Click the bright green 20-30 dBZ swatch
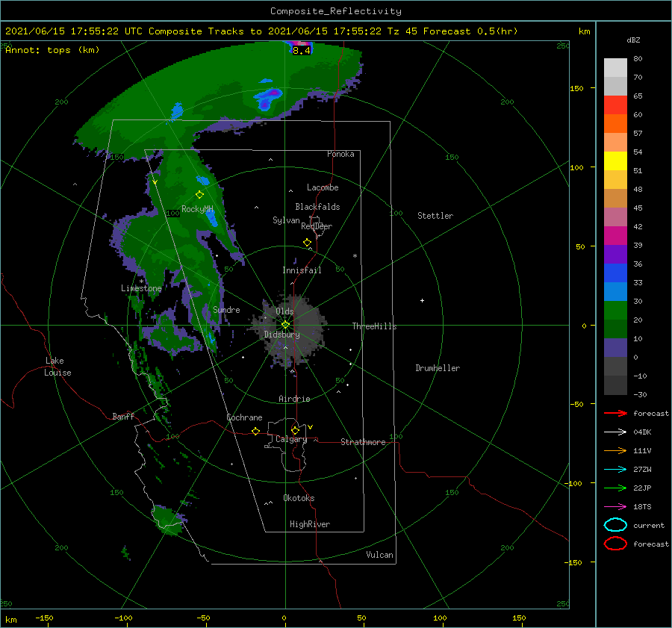 (x=615, y=311)
